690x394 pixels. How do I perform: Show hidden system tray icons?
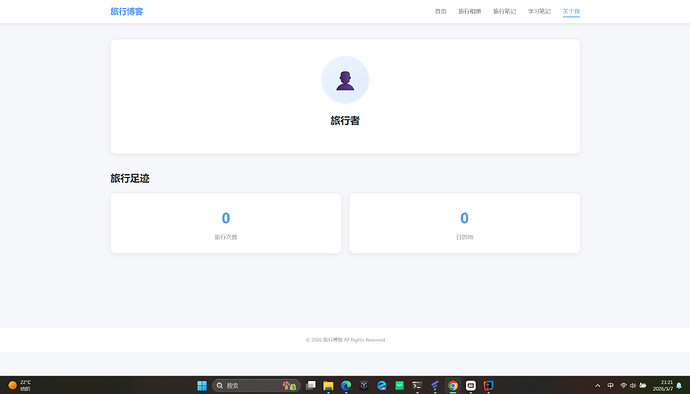(597, 386)
